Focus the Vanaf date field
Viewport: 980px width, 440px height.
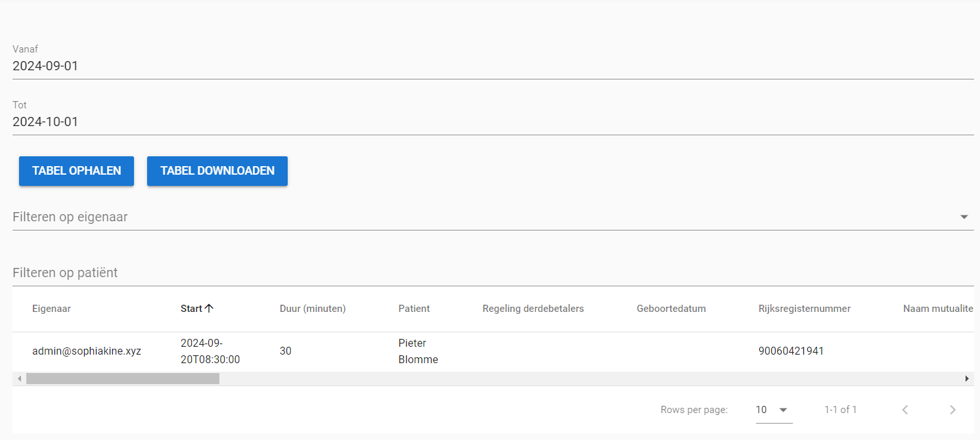click(493, 66)
